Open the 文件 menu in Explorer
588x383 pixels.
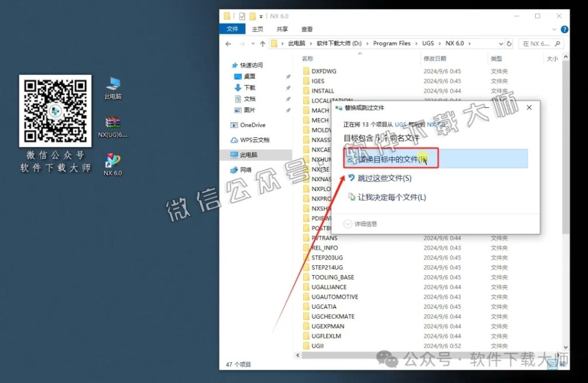(232, 28)
